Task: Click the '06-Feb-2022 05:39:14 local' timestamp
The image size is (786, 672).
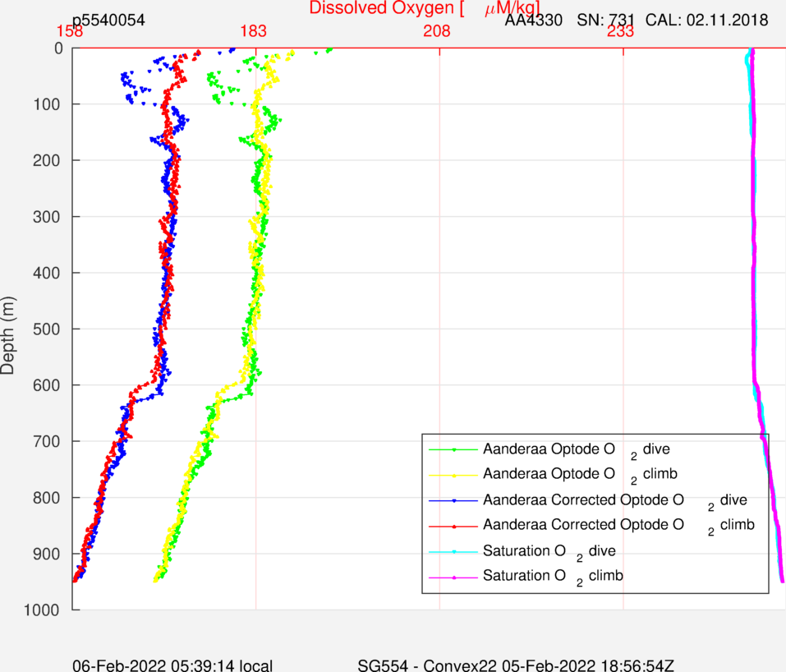Action: 172,665
